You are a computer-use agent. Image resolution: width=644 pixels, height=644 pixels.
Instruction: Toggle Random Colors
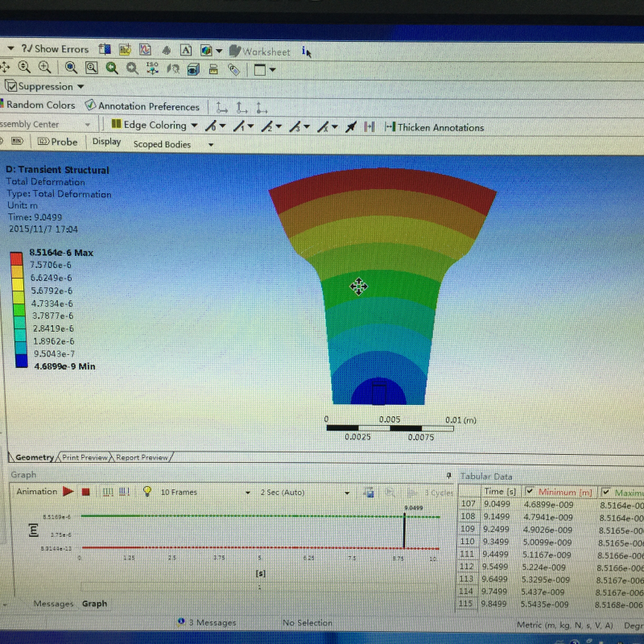tap(38, 105)
